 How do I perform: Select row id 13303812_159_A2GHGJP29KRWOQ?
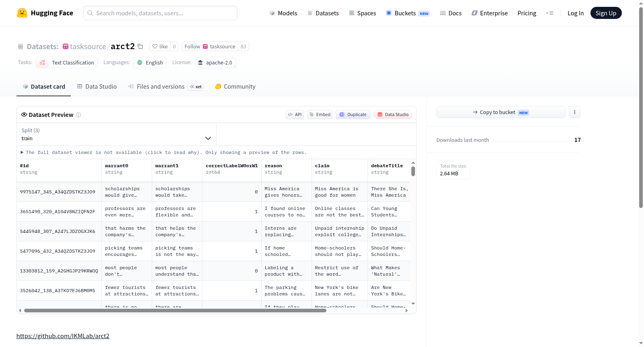click(x=59, y=271)
